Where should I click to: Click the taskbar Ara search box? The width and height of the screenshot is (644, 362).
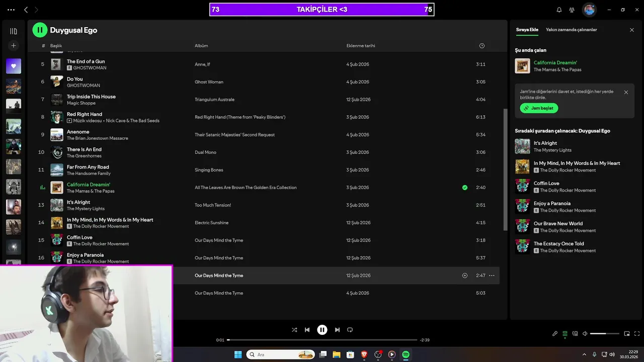[x=281, y=354]
